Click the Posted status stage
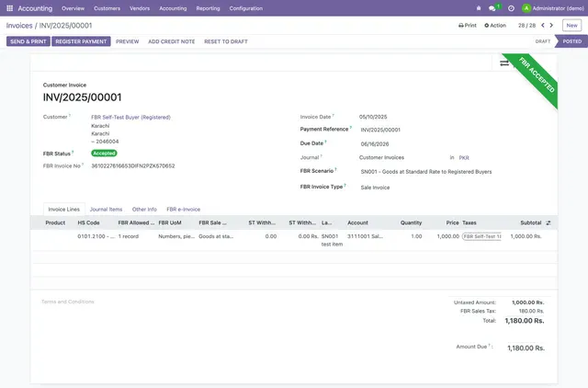 571,41
